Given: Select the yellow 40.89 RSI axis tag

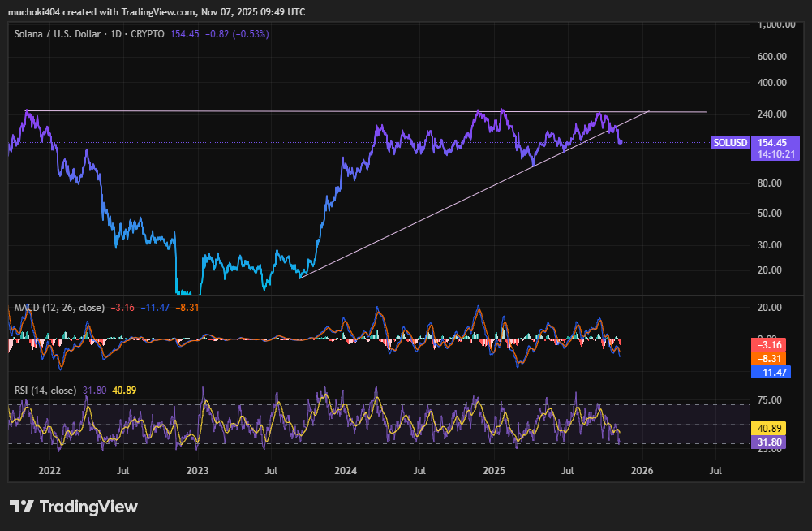Looking at the screenshot, I should 769,428.
